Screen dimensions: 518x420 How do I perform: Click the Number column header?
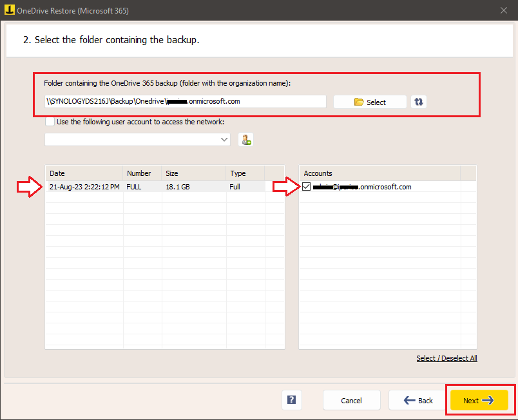(142, 173)
